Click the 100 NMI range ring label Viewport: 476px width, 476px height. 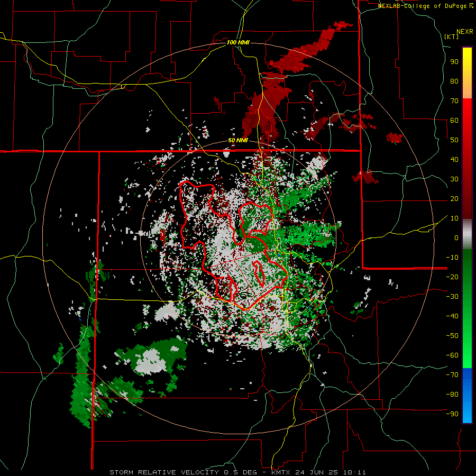click(x=238, y=42)
